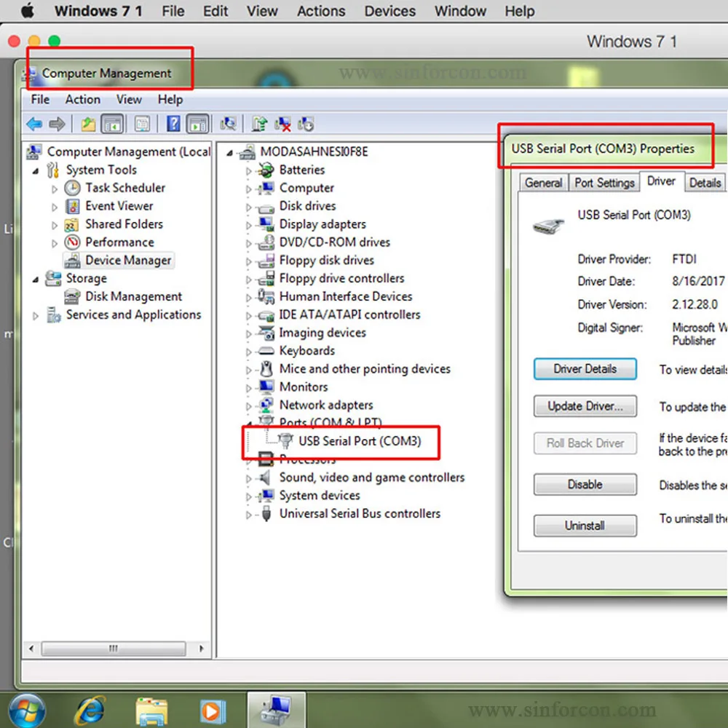The height and width of the screenshot is (728, 728).
Task: Open Windows Media Player from taskbar
Action: pos(213,710)
